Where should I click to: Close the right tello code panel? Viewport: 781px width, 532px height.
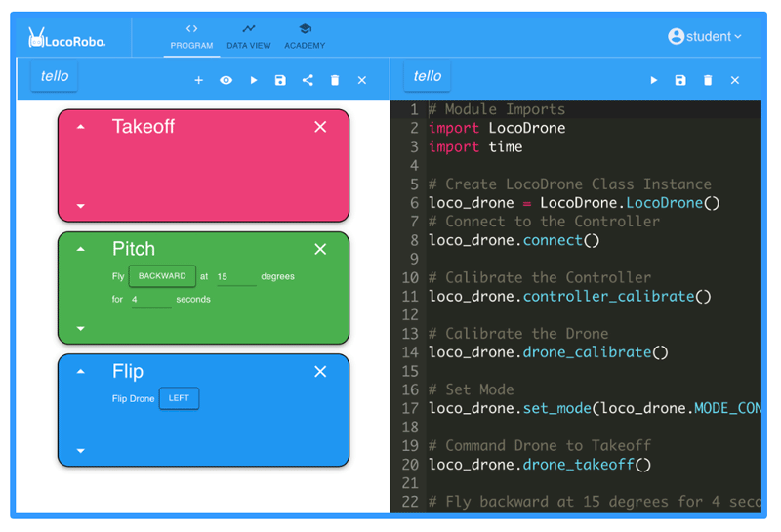[735, 81]
